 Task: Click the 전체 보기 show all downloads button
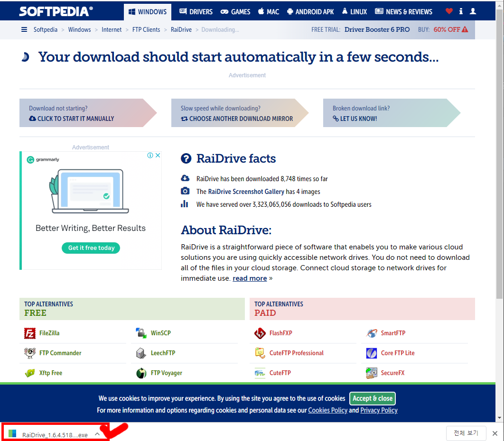pyautogui.click(x=466, y=433)
